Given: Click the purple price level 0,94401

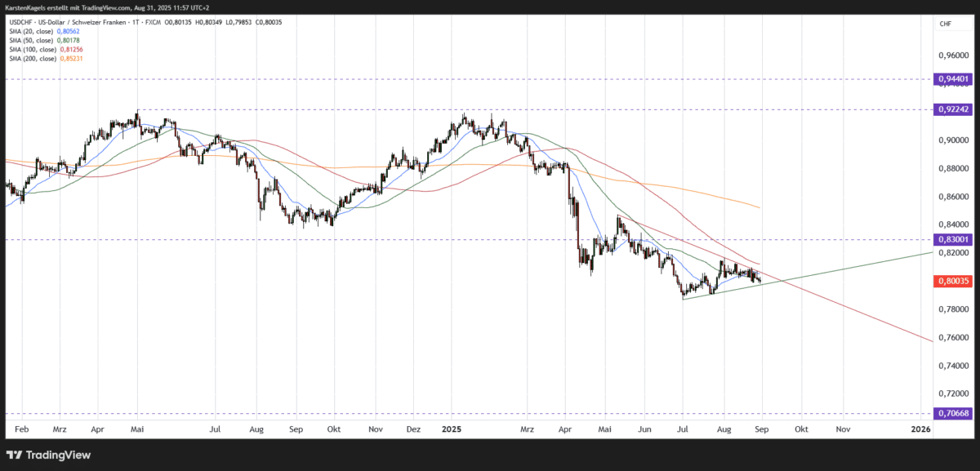Looking at the screenshot, I should tap(952, 79).
